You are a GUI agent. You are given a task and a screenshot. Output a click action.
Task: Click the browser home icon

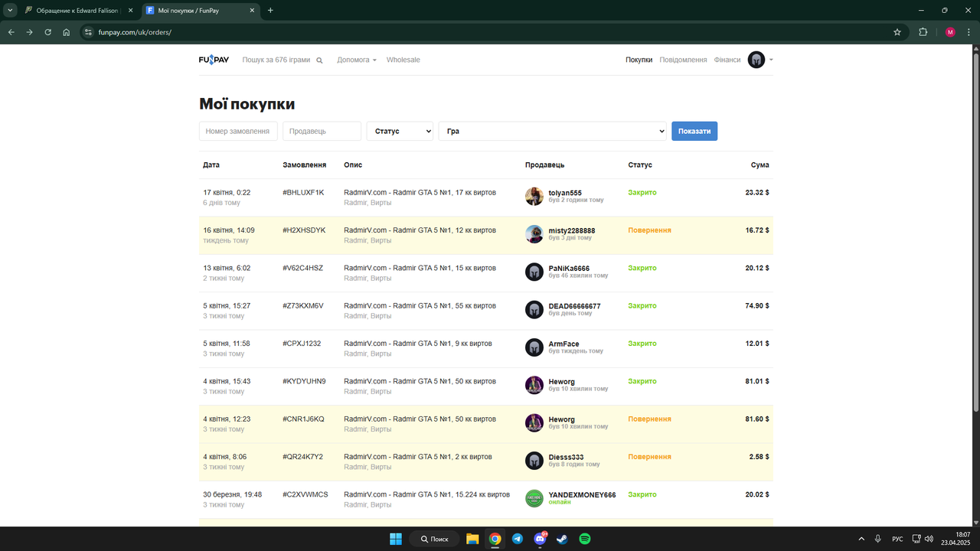67,32
